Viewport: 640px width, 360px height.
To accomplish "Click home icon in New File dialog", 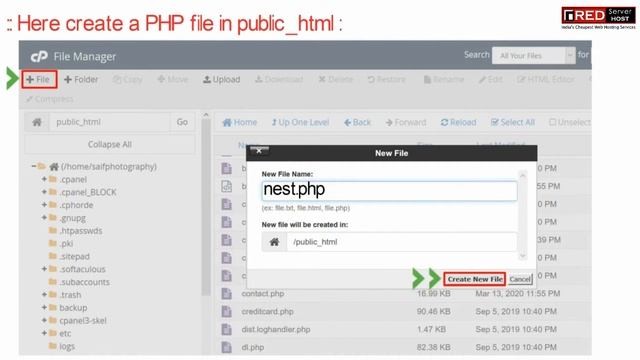I will click(274, 242).
